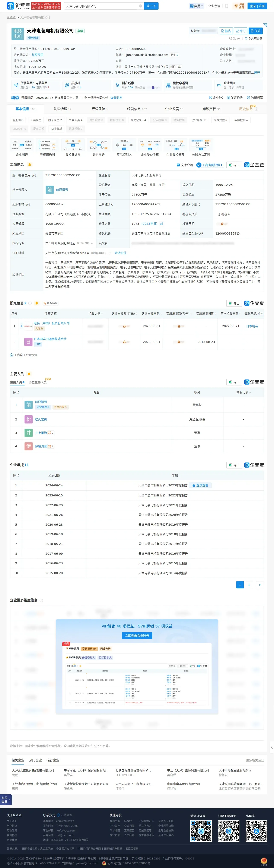Click the lock icon in the 核准日期 cell
Image resolution: width=274 pixels, height=868 pixels.
[x=222, y=224]
